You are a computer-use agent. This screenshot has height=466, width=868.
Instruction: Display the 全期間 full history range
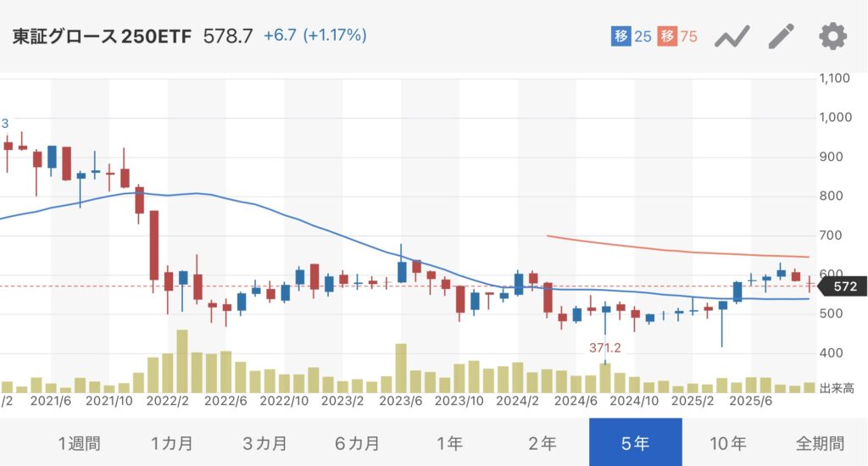click(x=820, y=442)
